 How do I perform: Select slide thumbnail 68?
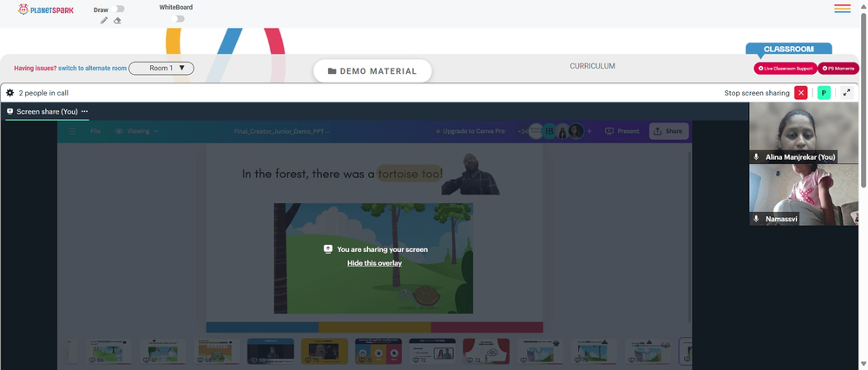(x=216, y=351)
